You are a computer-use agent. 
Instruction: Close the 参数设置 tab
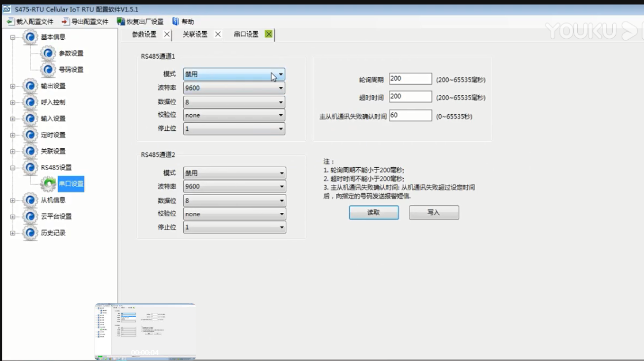[x=167, y=35]
